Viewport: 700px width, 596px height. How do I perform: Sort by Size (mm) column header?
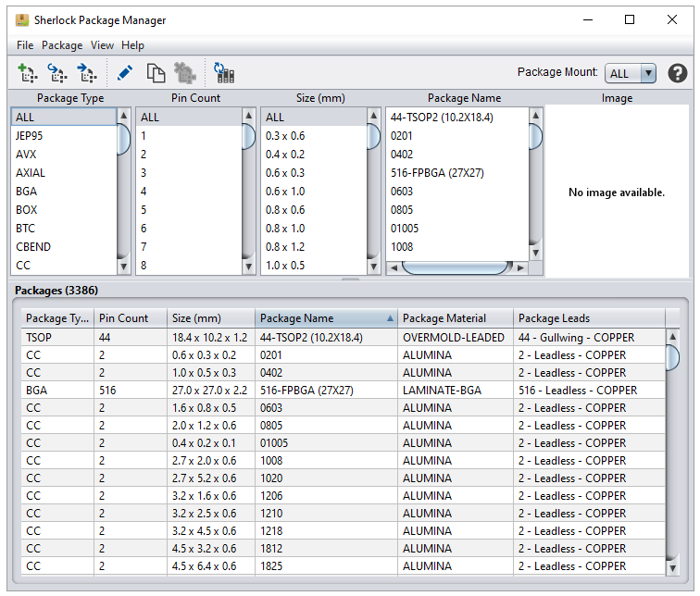coord(211,318)
